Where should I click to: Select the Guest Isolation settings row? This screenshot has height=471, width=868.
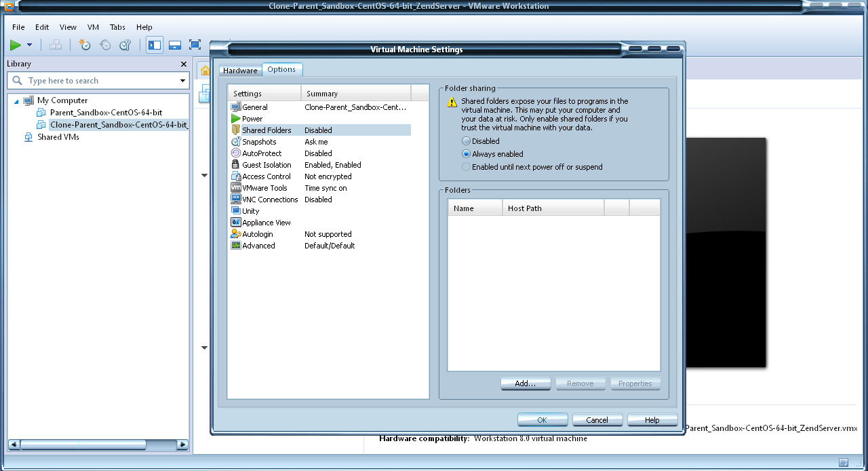point(319,165)
